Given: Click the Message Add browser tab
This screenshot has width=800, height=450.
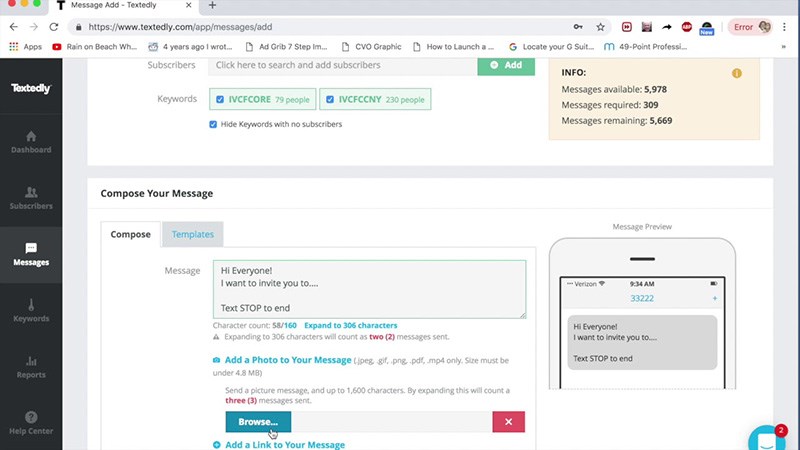Looking at the screenshot, I should tap(122, 6).
